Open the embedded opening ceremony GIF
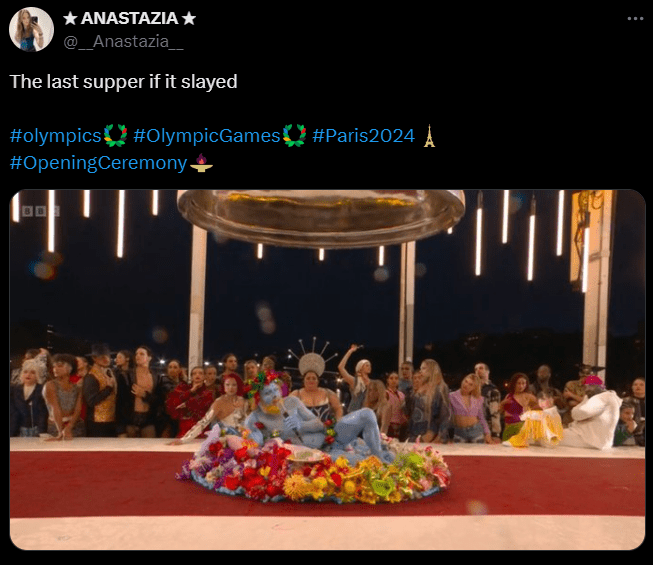653x565 pixels. pos(327,370)
